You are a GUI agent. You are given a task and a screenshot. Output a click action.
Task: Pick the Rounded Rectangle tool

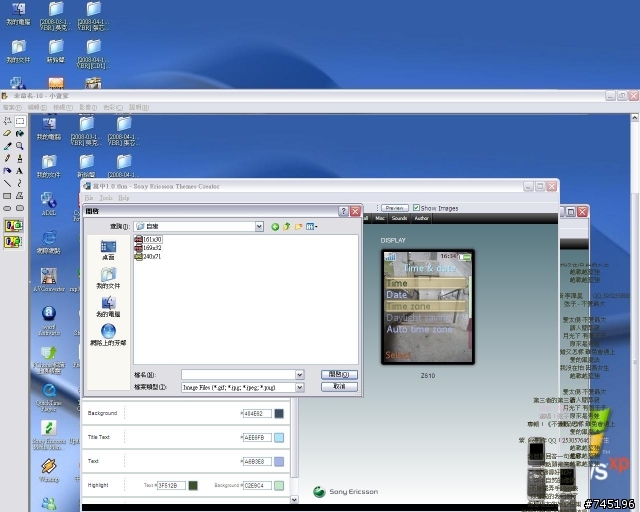(x=20, y=208)
